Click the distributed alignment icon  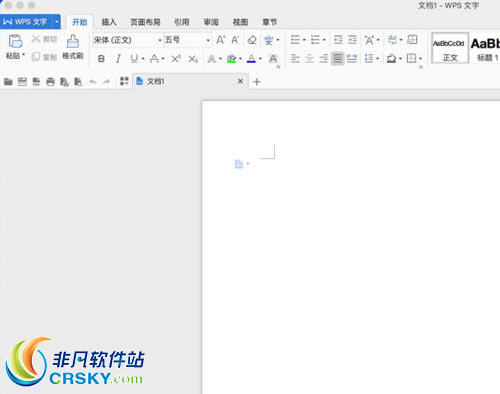pos(352,59)
